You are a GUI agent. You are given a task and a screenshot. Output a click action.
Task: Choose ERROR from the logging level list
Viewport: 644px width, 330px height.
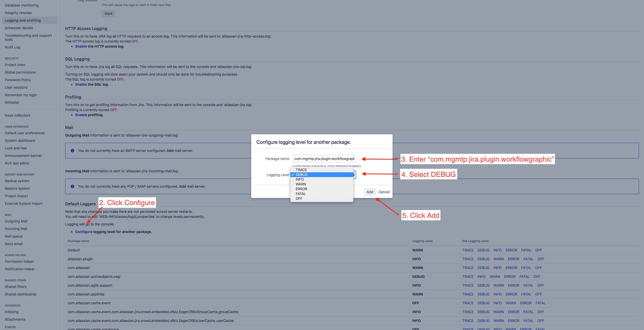[x=301, y=189]
